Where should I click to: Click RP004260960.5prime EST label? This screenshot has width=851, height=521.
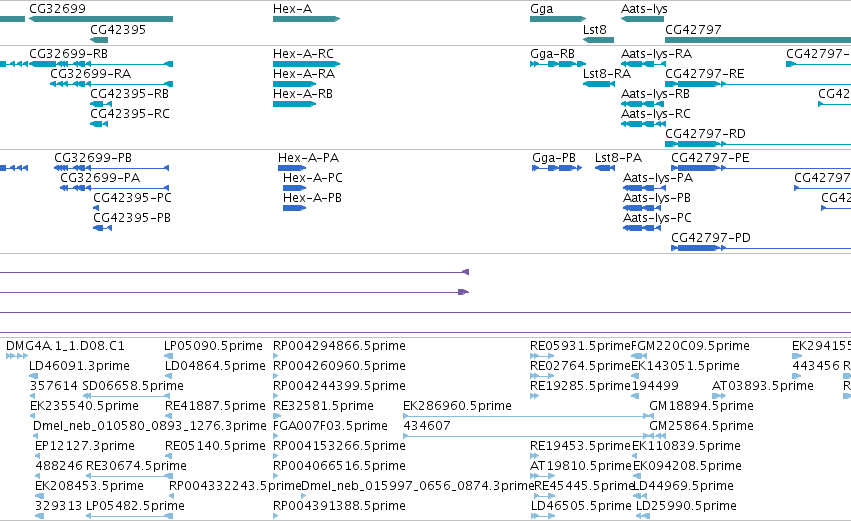click(339, 366)
